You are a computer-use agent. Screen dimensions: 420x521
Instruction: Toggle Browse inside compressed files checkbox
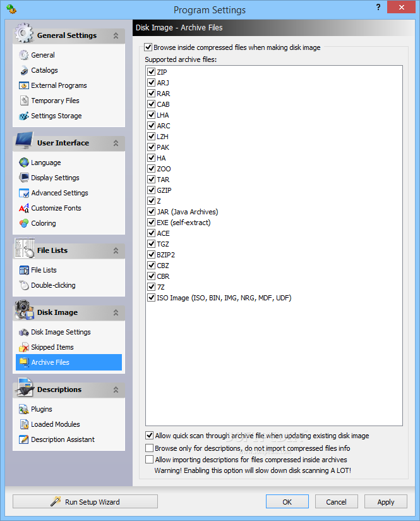click(148, 47)
